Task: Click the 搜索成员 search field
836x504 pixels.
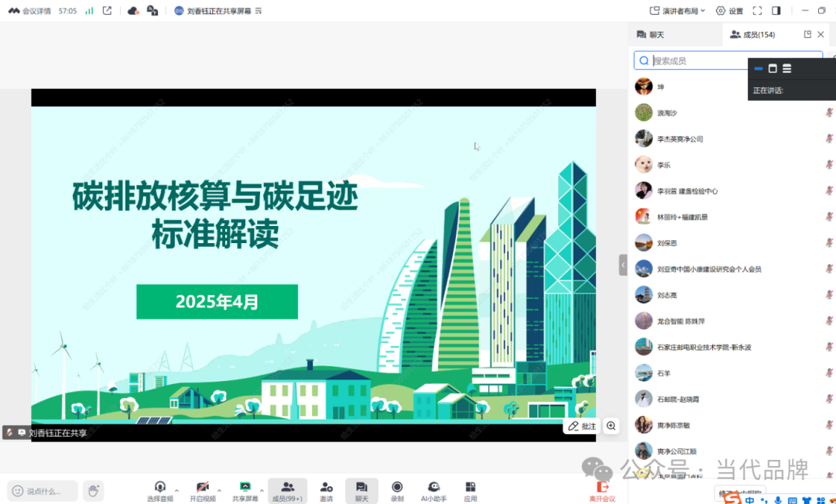Action: 728,60
